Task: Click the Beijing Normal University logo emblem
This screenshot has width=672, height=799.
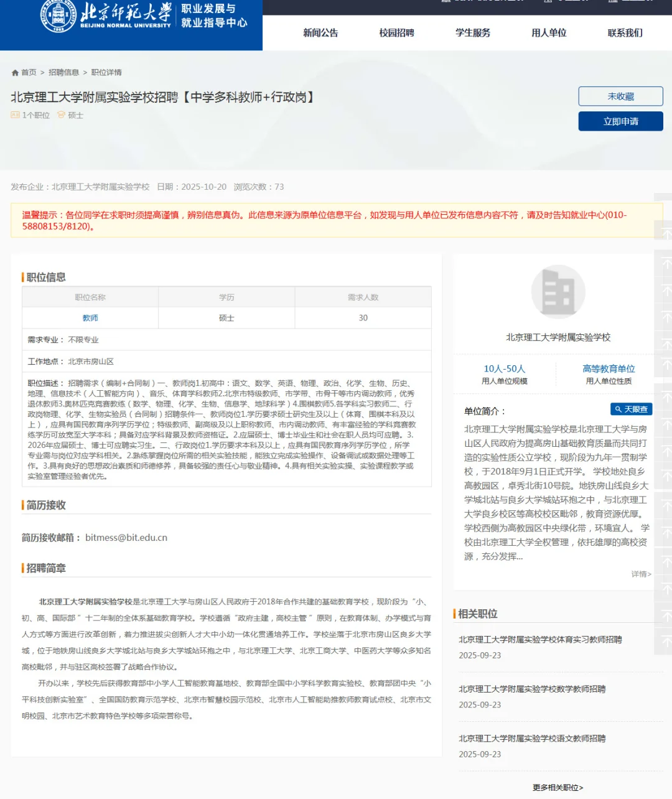Action: 58,16
